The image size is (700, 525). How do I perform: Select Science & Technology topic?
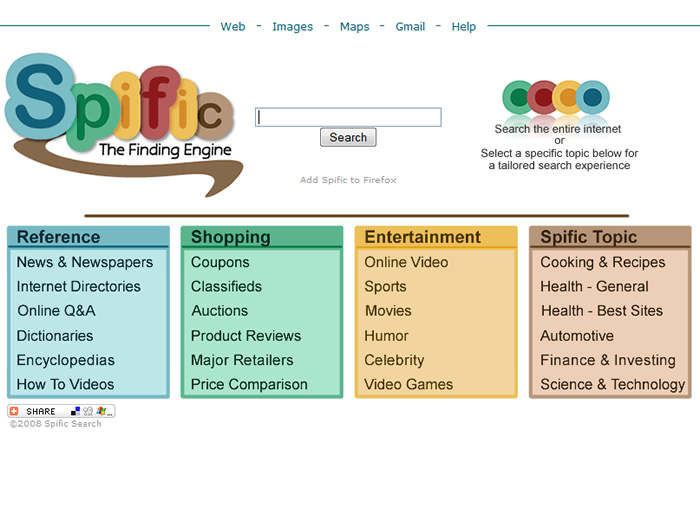[x=612, y=384]
